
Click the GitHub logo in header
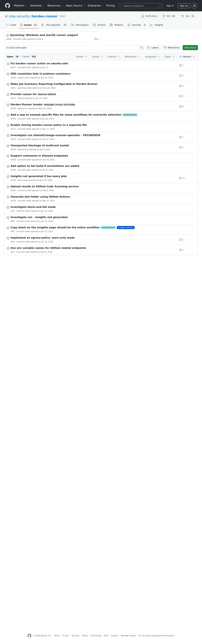(x=8, y=6)
